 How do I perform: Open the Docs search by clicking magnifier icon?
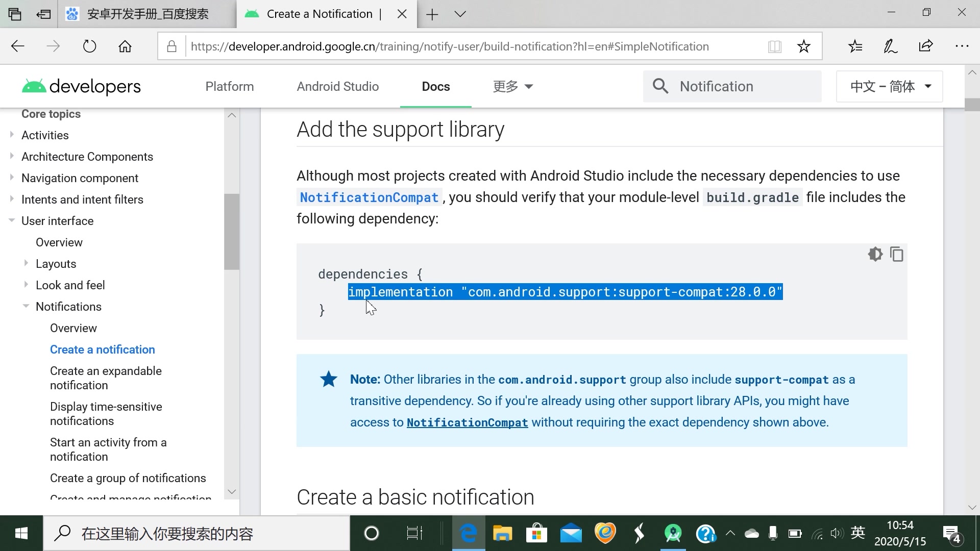click(661, 86)
